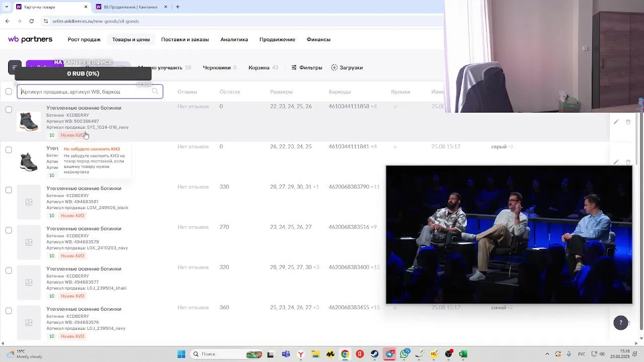Open the floating video of three men on stage

click(509, 234)
